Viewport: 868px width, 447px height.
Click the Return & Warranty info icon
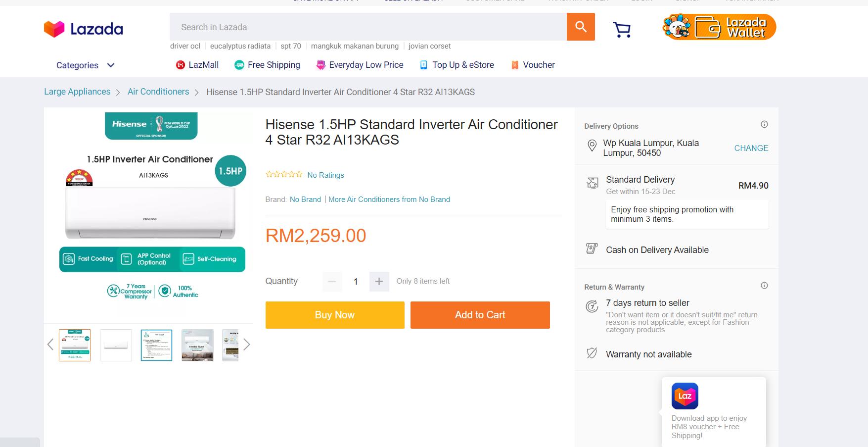pyautogui.click(x=764, y=286)
